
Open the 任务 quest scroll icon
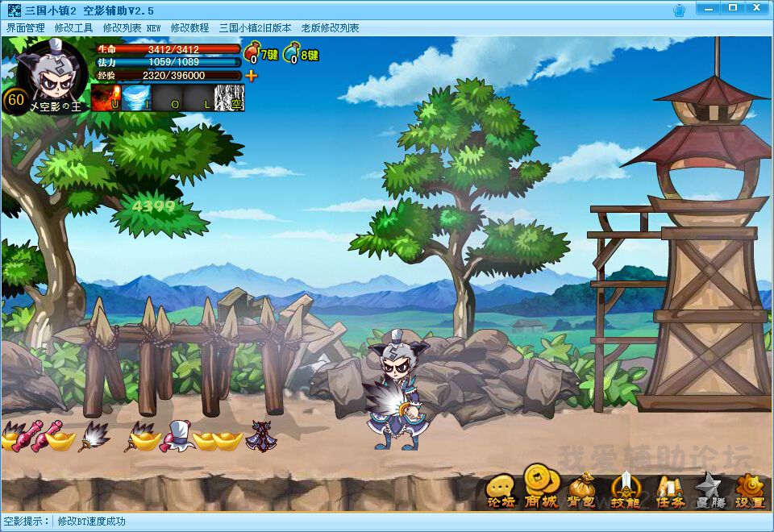(x=670, y=493)
